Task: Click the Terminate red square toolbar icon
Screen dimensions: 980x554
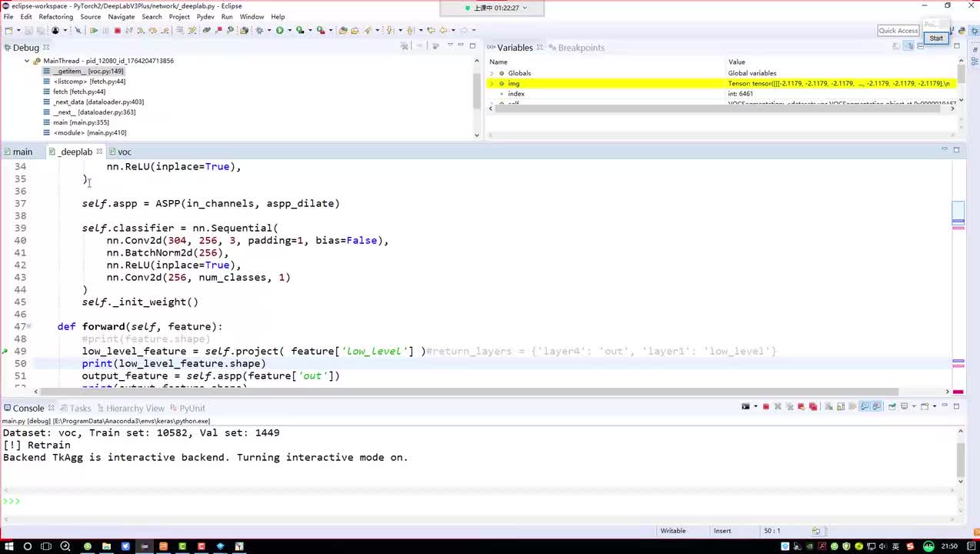Action: click(x=117, y=30)
